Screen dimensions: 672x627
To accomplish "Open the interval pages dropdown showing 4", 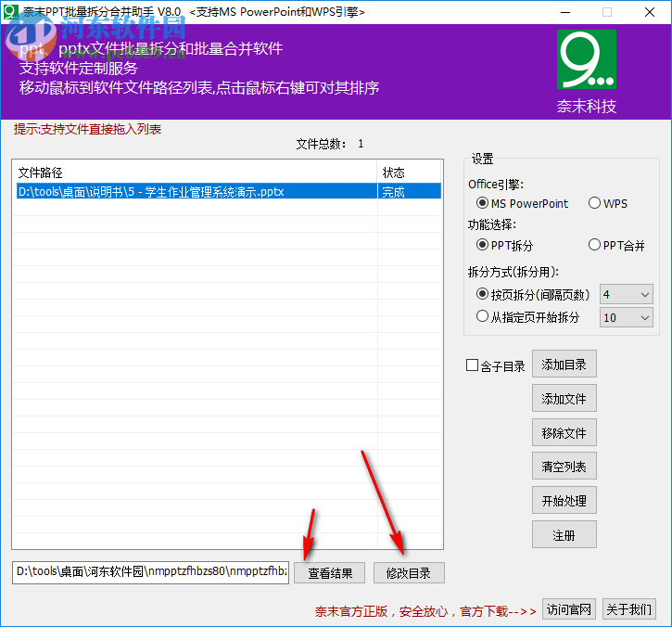I will pos(627,295).
